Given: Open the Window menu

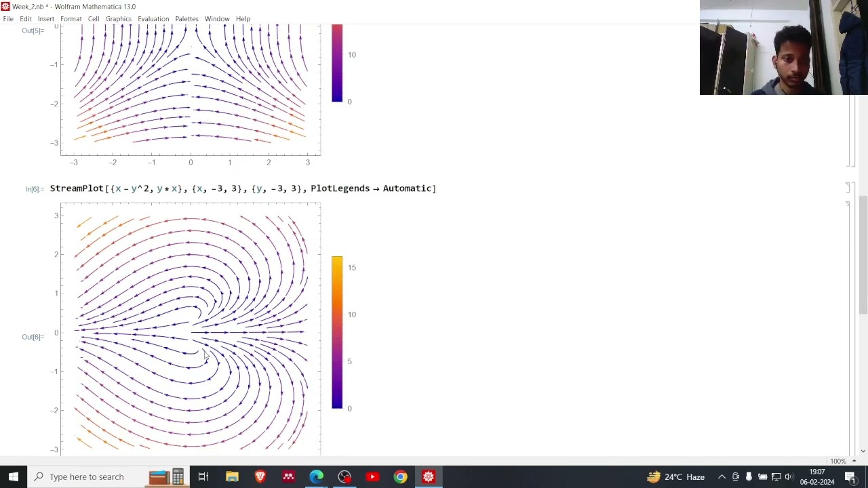Looking at the screenshot, I should click(217, 19).
